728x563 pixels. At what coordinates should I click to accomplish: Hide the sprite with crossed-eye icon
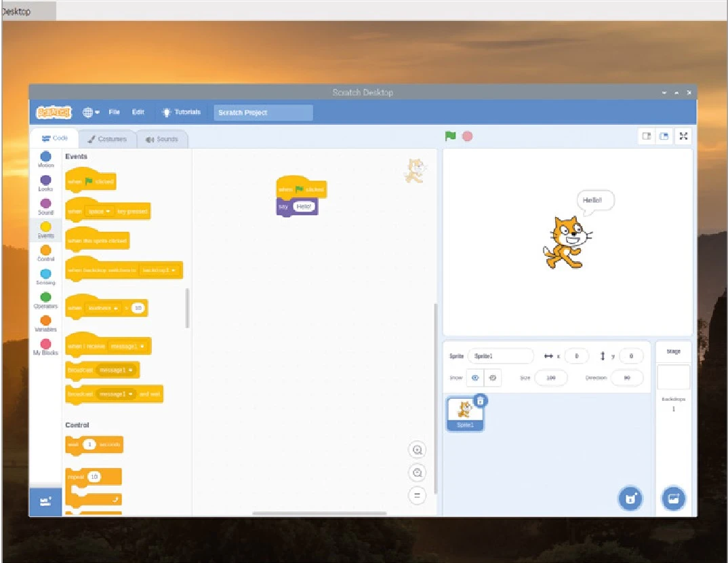click(x=493, y=378)
